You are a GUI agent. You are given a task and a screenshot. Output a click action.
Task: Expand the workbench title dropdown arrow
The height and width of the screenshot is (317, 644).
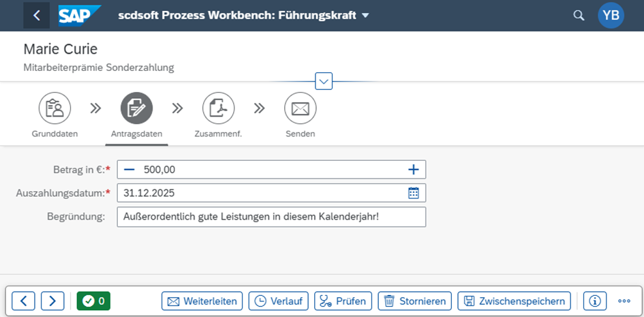[x=365, y=16]
